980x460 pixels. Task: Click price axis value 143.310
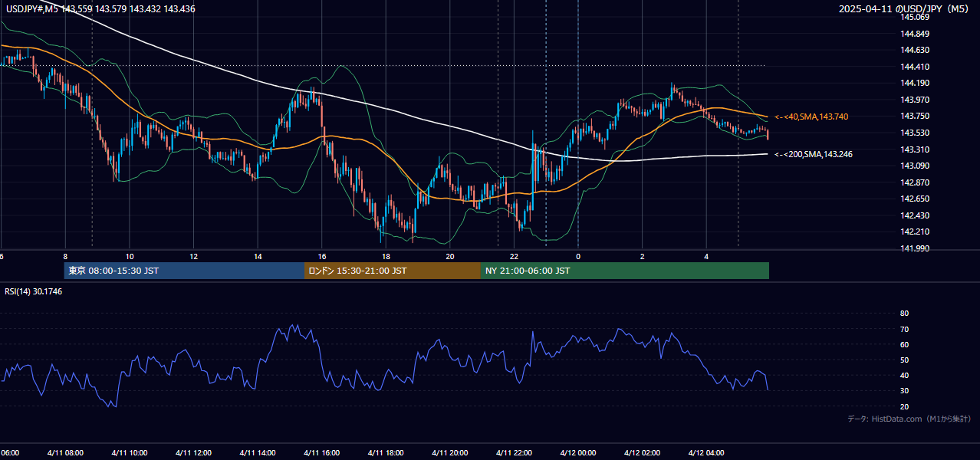(x=914, y=149)
